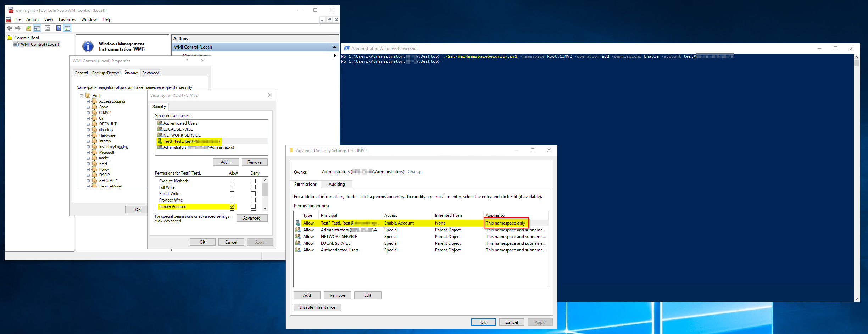This screenshot has width=868, height=334.
Task: Check the Deny checkbox for Full Write
Action: click(x=253, y=187)
